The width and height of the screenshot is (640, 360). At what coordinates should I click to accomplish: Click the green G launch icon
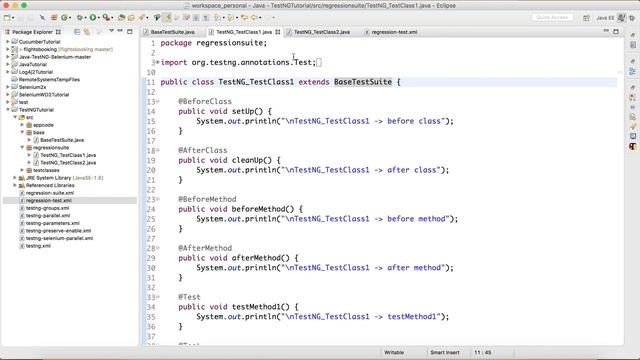(x=64, y=18)
